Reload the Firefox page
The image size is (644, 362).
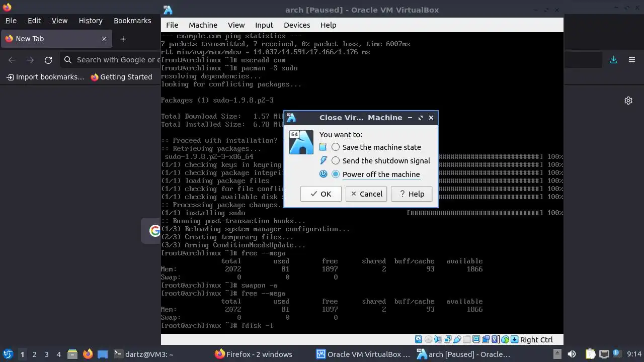(48, 60)
